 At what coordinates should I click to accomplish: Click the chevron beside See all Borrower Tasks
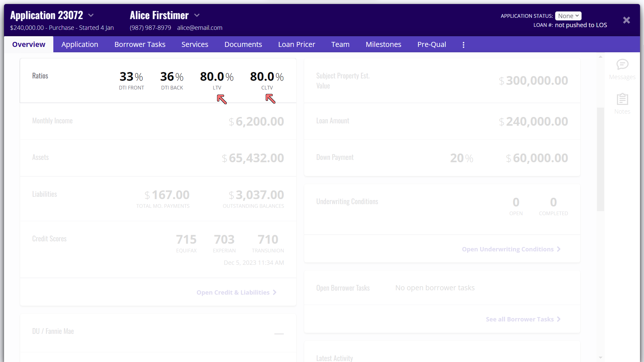tap(559, 319)
